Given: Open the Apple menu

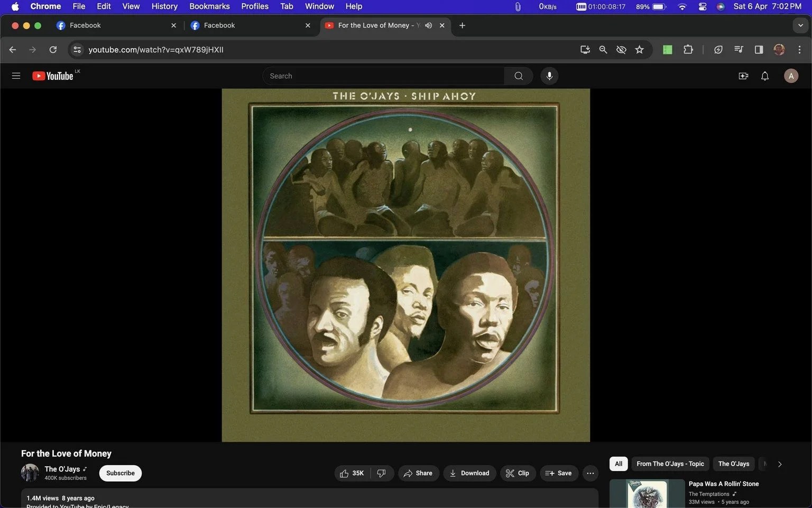Looking at the screenshot, I should point(15,6).
